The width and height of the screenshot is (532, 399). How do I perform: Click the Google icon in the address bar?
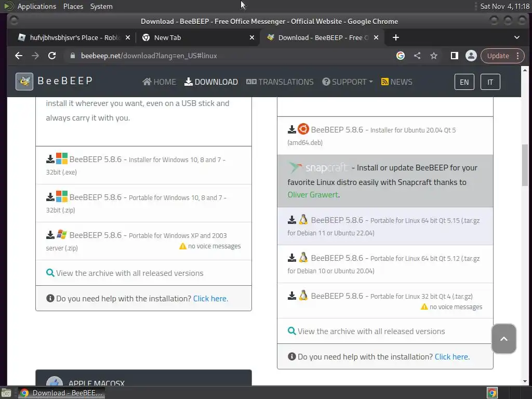coord(401,56)
